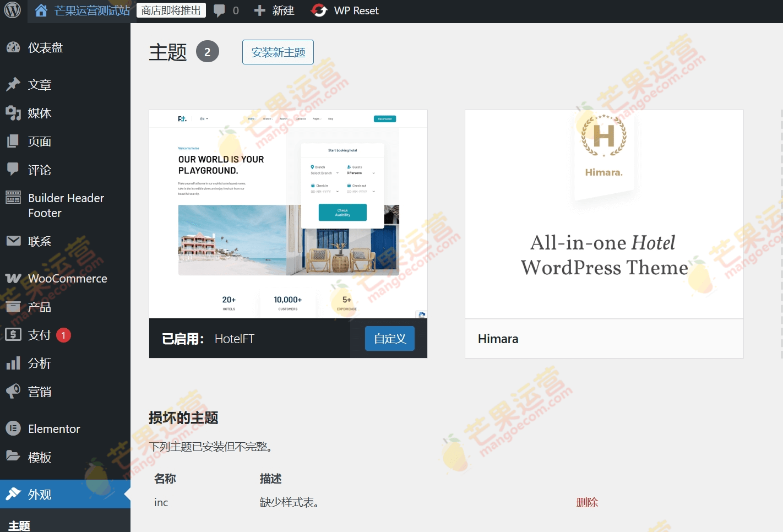Open the 媒体 media library icon
Screen dimensions: 783x532
click(13, 113)
